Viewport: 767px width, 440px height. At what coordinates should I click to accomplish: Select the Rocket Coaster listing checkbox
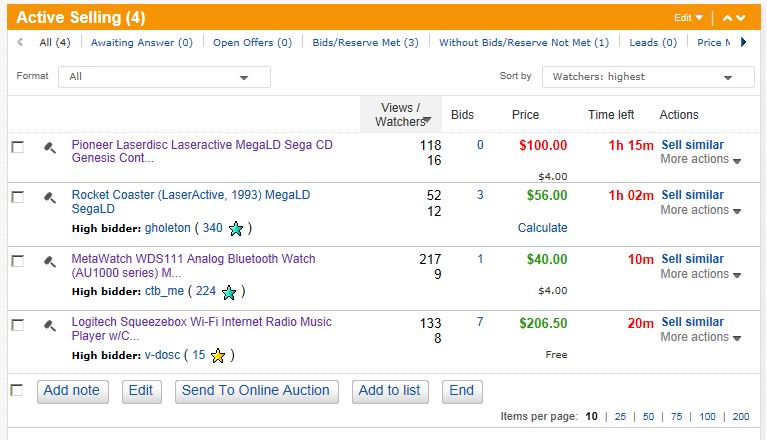click(x=17, y=197)
